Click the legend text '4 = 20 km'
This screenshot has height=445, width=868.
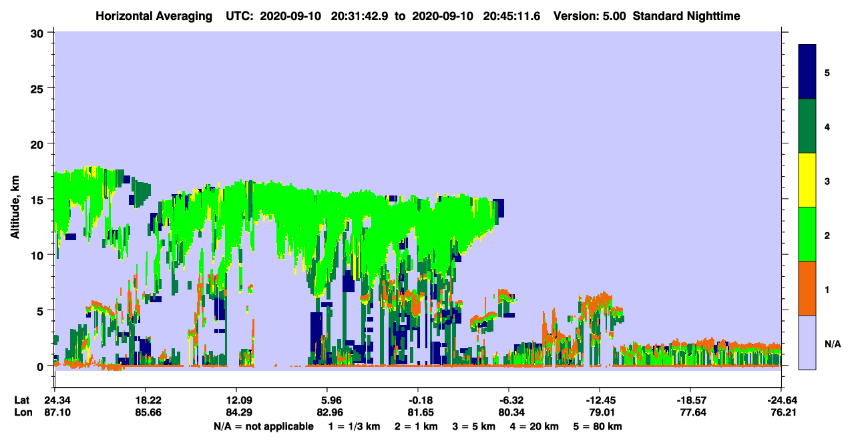click(x=534, y=426)
